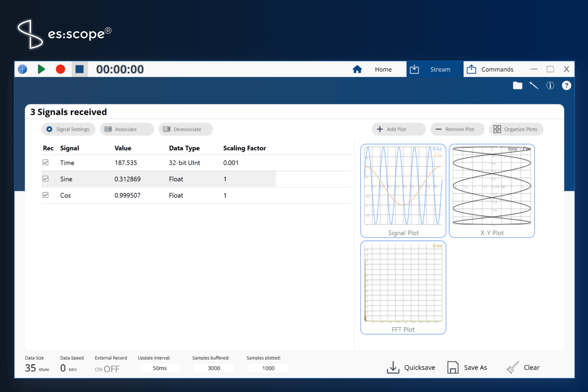
Task: Click the Signal Settings button
Action: [68, 129]
